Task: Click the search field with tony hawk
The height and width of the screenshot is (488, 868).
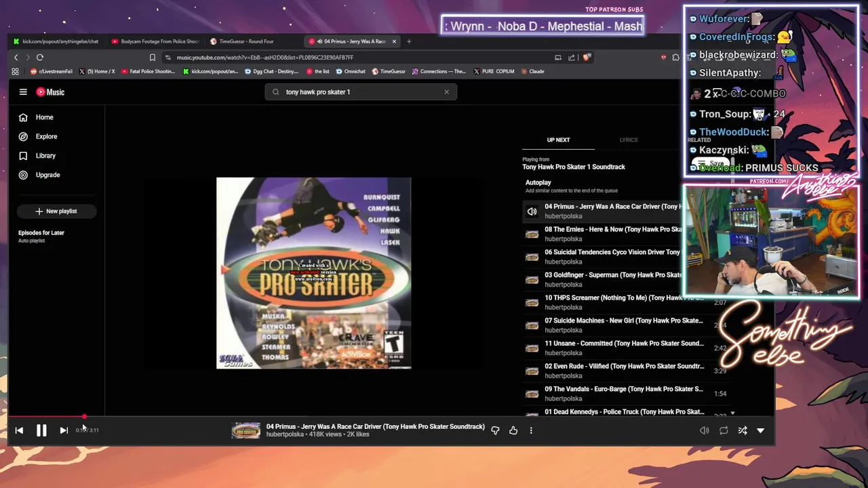Action: point(361,92)
